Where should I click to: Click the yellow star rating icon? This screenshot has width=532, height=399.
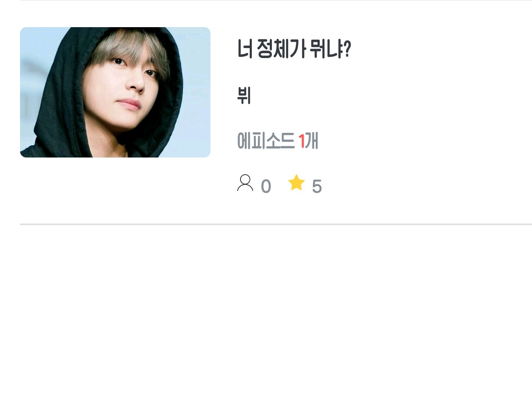pyautogui.click(x=296, y=183)
